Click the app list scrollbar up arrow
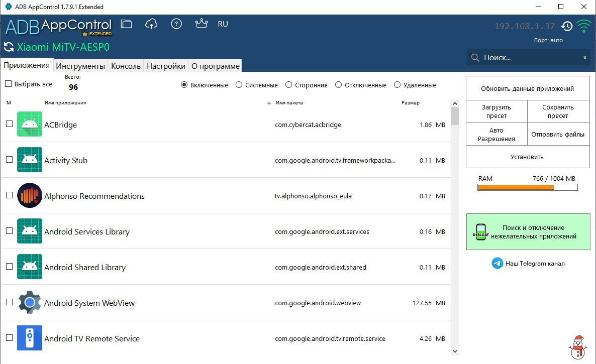The width and height of the screenshot is (596, 364). [455, 103]
